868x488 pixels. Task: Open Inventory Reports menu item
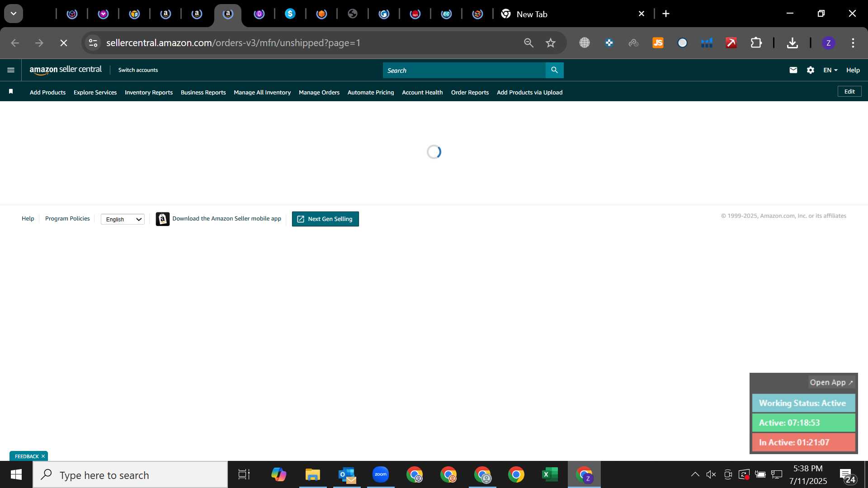click(x=148, y=92)
